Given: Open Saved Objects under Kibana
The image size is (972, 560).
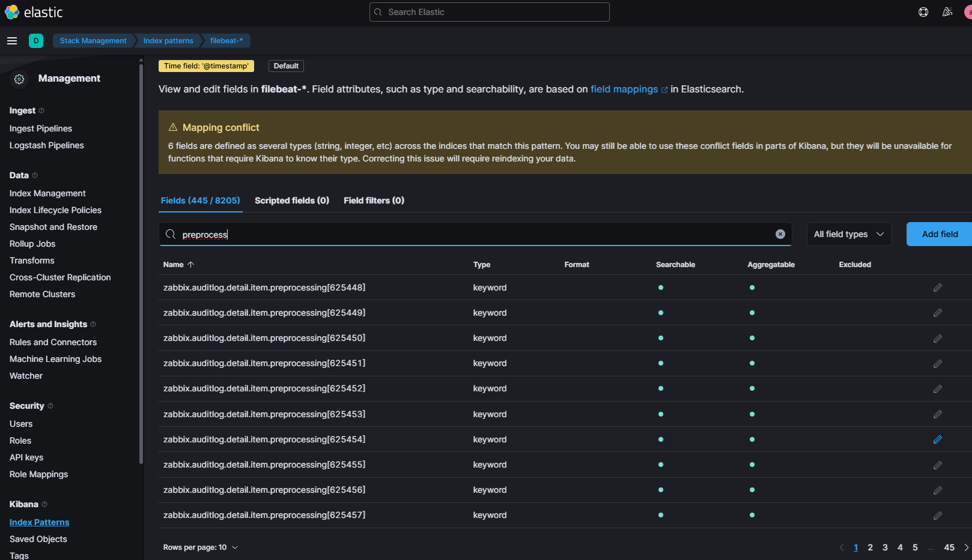Looking at the screenshot, I should tap(38, 539).
